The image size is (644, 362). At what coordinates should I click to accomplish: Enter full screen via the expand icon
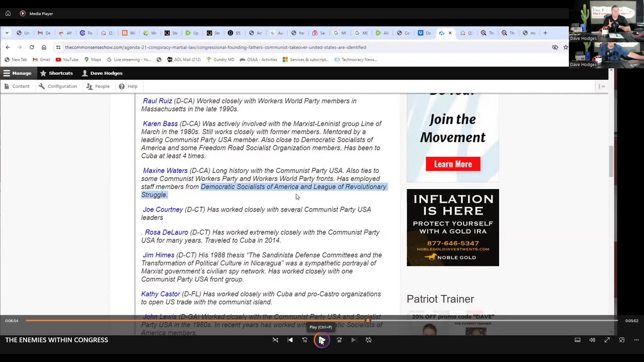607,340
